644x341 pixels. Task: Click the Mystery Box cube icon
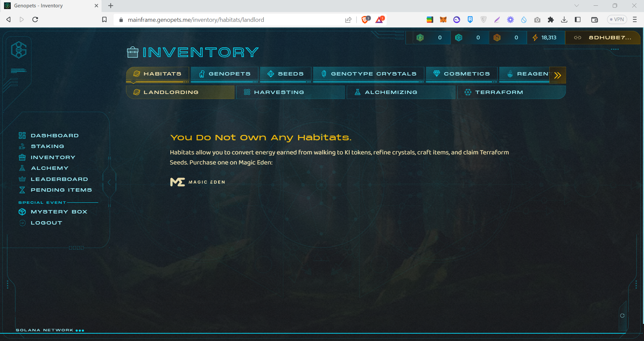coord(22,212)
